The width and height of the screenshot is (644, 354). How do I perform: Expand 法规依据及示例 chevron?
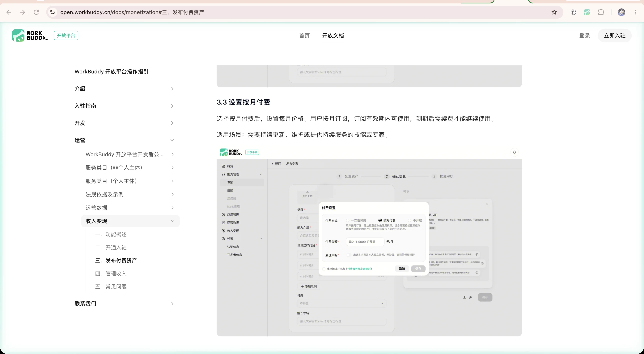coord(172,194)
